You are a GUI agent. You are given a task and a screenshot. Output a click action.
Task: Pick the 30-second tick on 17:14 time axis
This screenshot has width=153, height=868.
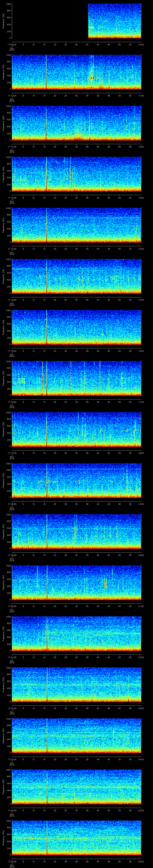tap(77, 300)
